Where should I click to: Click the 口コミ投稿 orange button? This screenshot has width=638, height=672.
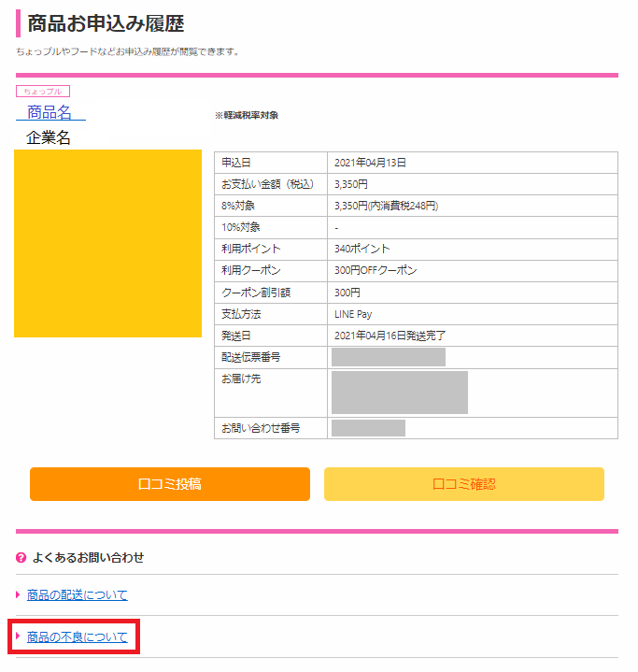point(170,484)
